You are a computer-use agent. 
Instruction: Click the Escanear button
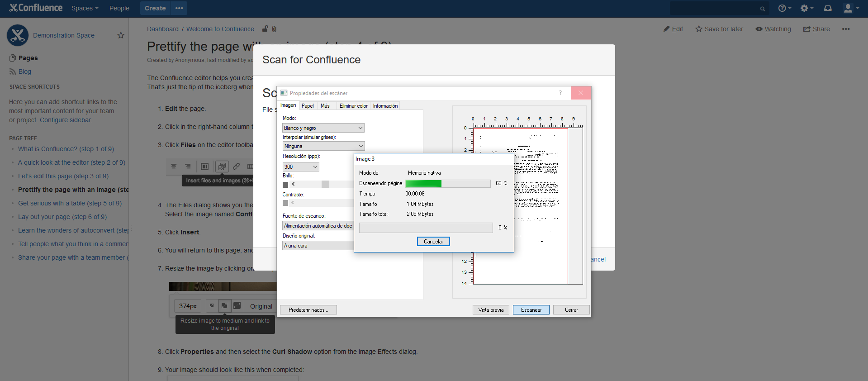[531, 310]
